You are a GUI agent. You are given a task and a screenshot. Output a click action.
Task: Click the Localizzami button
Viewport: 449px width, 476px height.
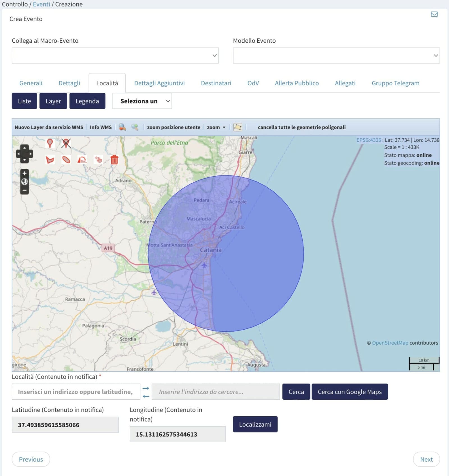pos(255,424)
